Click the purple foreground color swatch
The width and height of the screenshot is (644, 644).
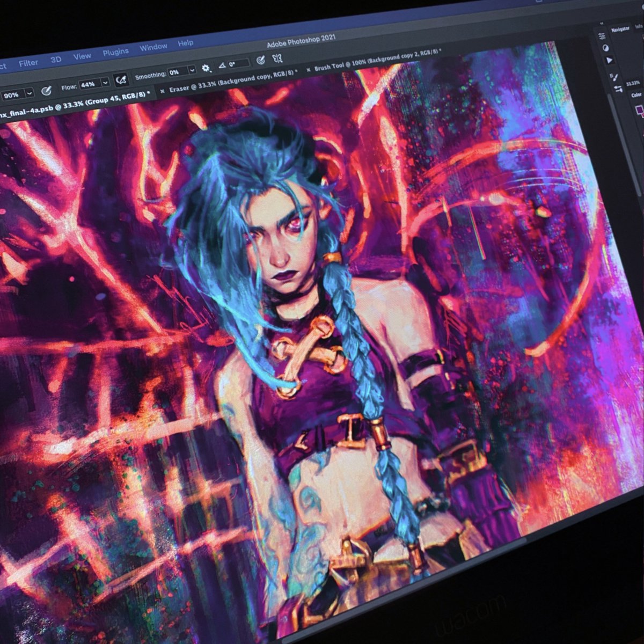(x=639, y=110)
